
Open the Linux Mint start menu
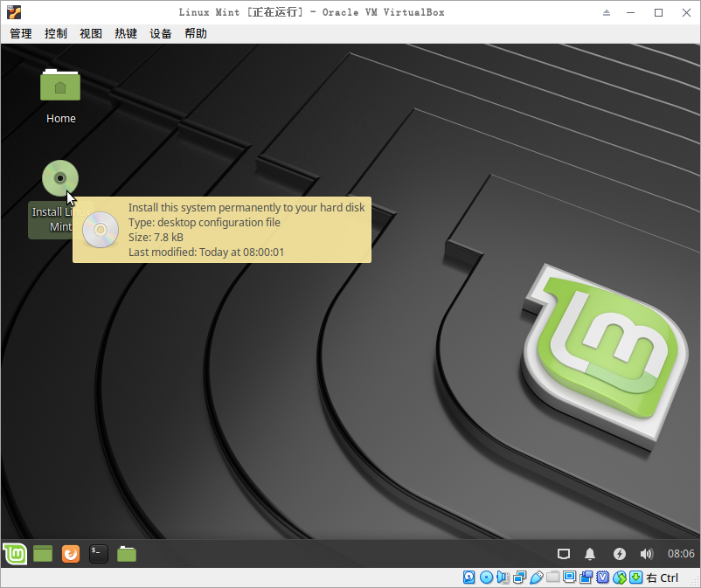click(14, 553)
